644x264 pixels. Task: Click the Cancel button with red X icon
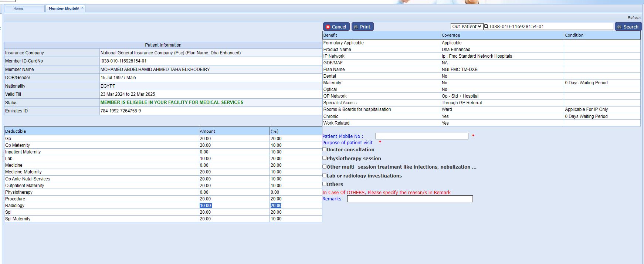pos(336,27)
